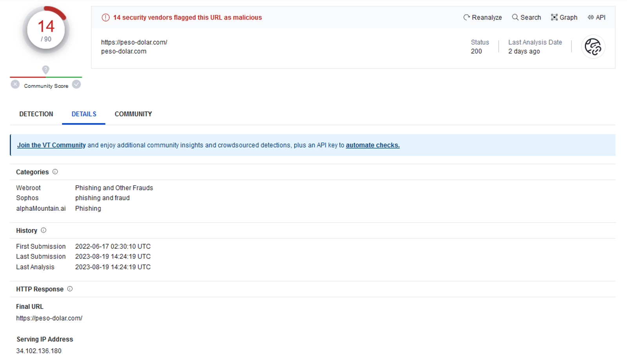Click the First Submission date 2022-06-17 02:30:10 UTC
This screenshot has width=627, height=364.
113,246
